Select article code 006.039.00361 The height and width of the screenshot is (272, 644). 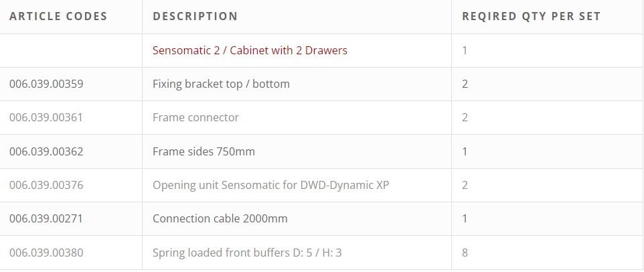click(46, 117)
